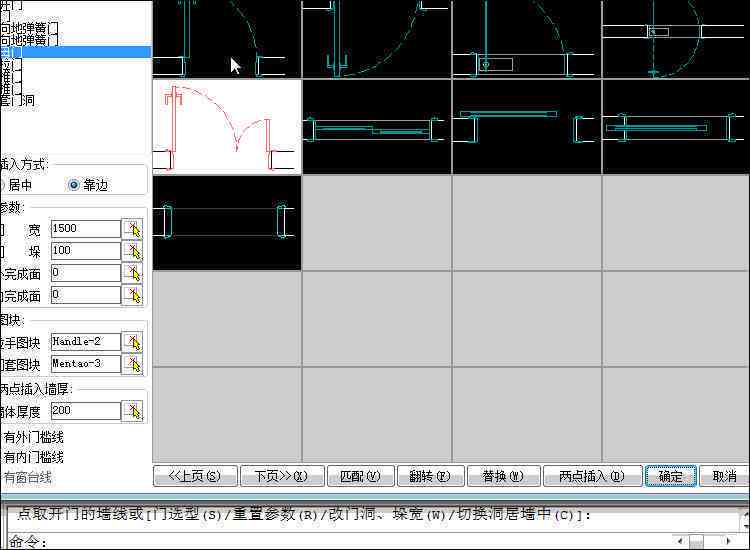This screenshot has width=750, height=550.
Task: Select the highlighted blue row in door list
Action: (x=76, y=52)
